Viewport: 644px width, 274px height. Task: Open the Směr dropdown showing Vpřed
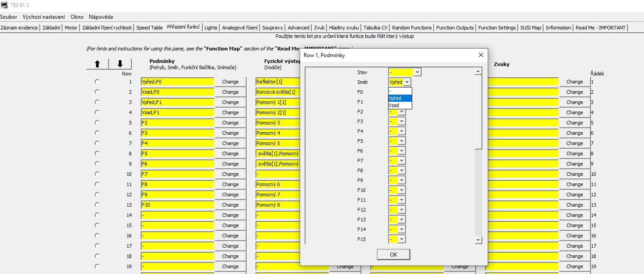click(407, 82)
